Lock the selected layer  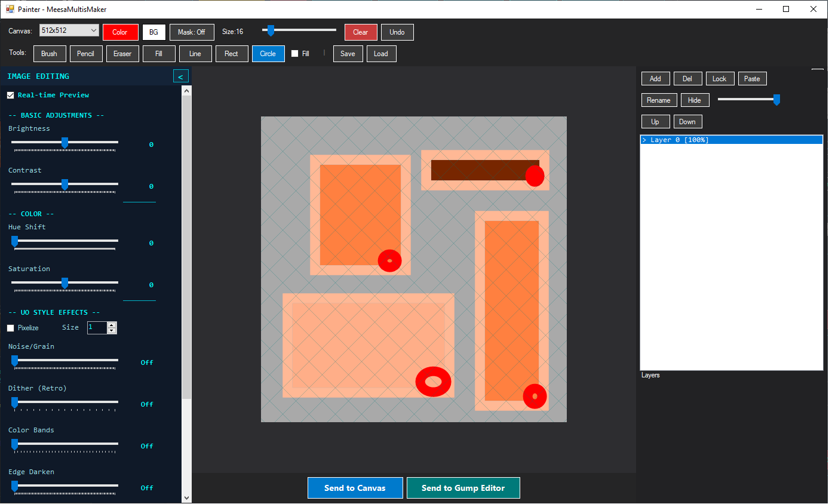[x=720, y=79]
